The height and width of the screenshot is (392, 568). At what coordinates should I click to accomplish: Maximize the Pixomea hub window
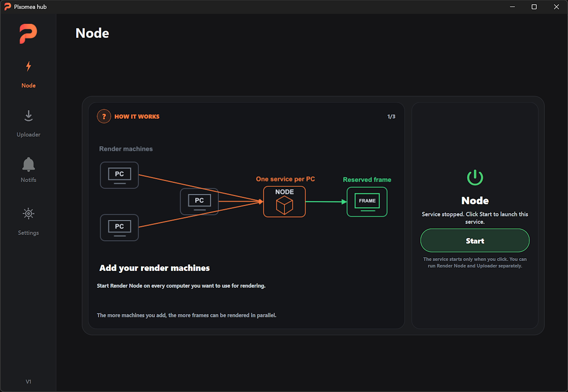point(534,7)
